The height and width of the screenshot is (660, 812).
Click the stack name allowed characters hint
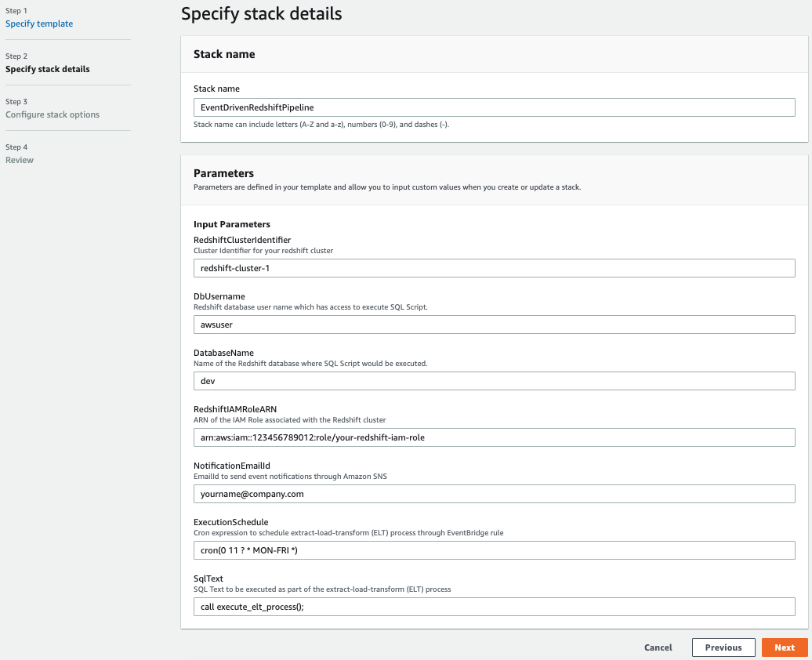click(x=321, y=125)
